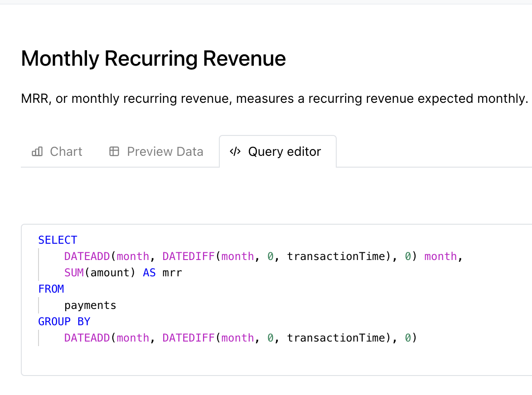Viewport: 532px width, 395px height.
Task: Click the Monthly Recurring Revenue heading
Action: (153, 59)
